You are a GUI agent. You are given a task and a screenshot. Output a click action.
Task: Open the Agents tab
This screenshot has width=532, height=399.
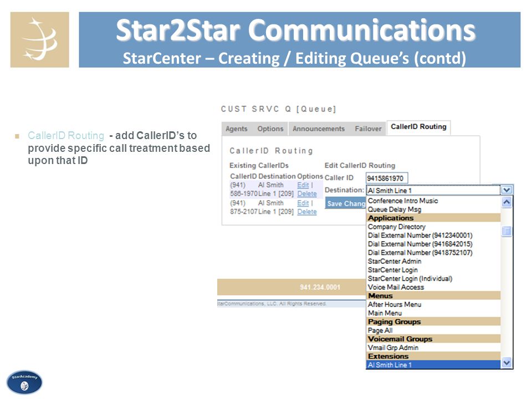pyautogui.click(x=237, y=129)
